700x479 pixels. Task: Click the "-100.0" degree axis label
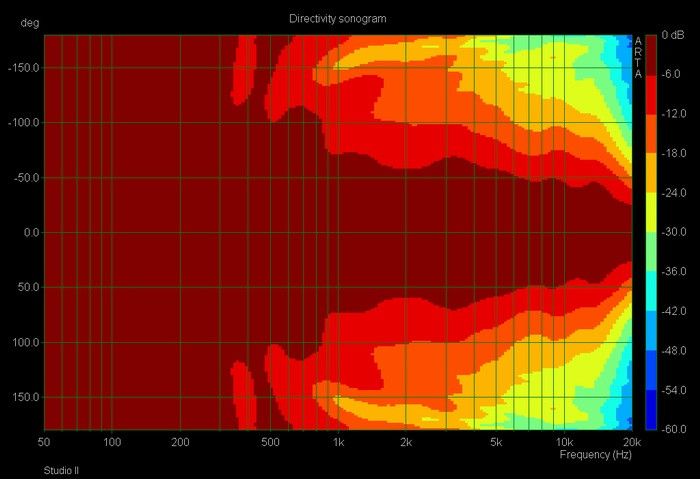tap(23, 123)
